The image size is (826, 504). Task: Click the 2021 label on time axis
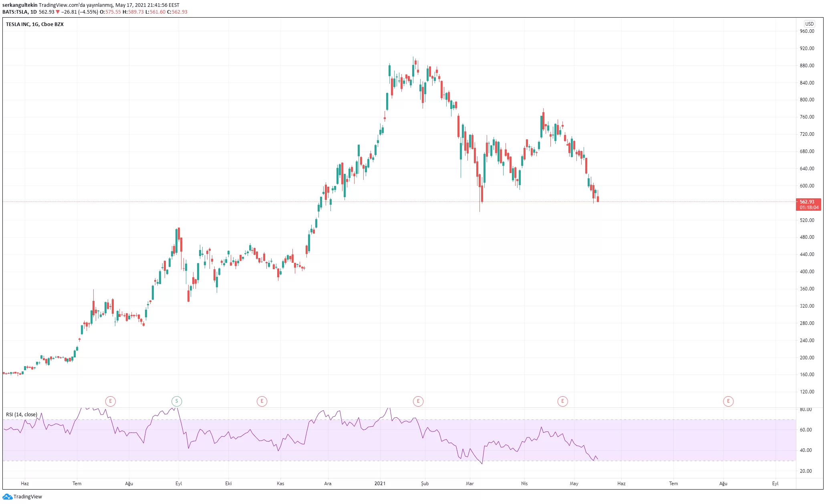pyautogui.click(x=380, y=484)
